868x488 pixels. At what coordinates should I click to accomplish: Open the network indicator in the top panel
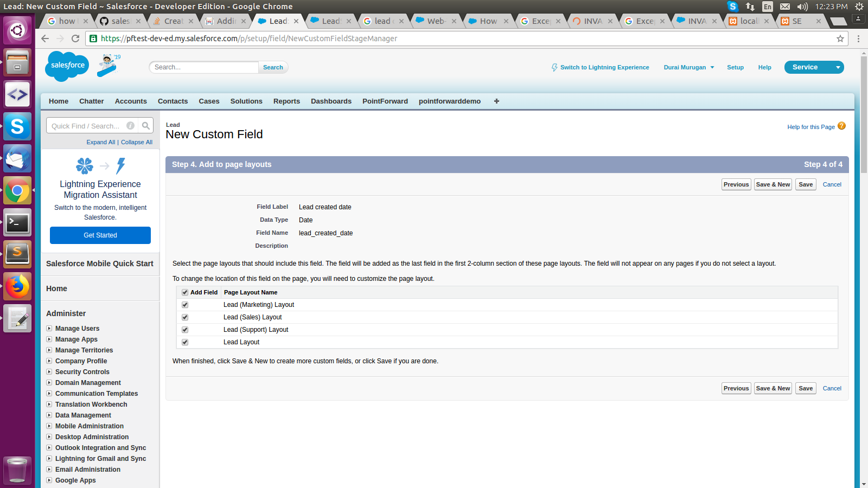(x=750, y=7)
